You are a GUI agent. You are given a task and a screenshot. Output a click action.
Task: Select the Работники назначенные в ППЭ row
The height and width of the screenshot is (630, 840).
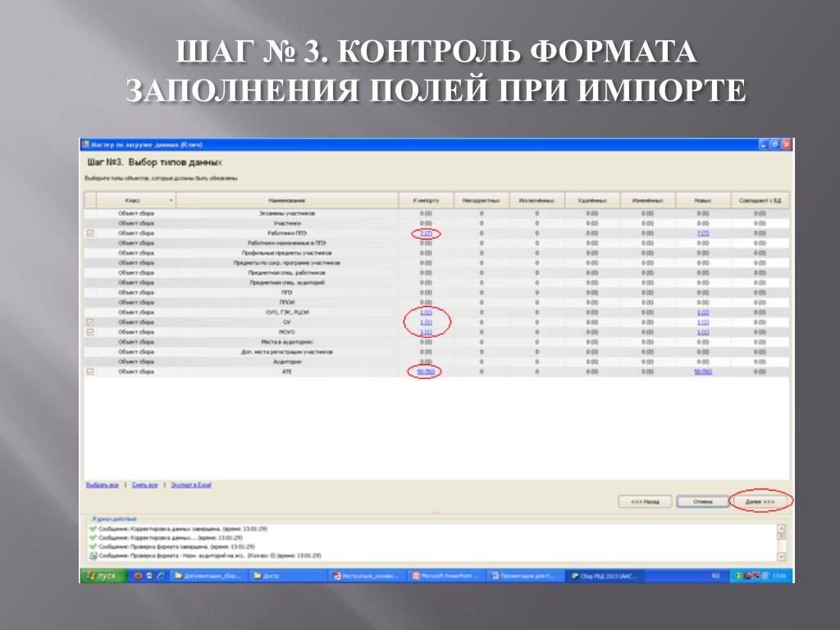pos(287,243)
